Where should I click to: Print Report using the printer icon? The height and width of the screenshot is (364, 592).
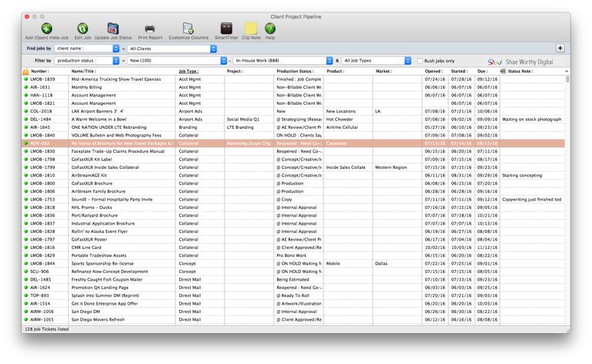tap(150, 29)
